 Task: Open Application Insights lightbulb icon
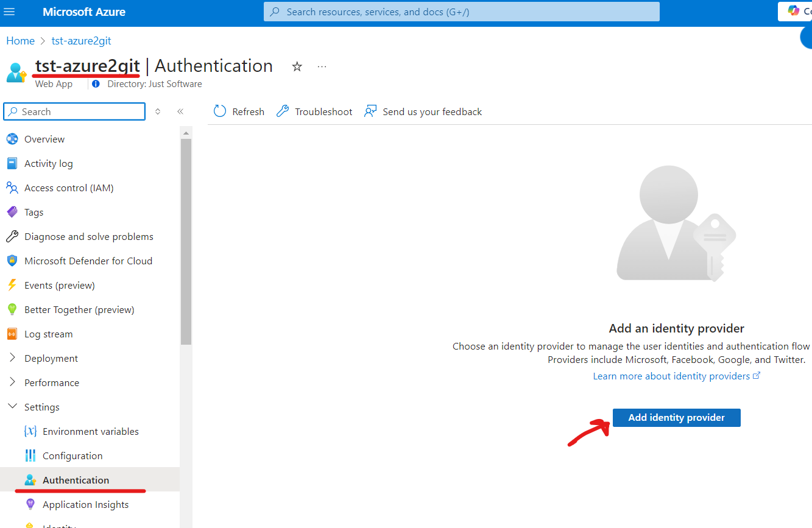29,504
